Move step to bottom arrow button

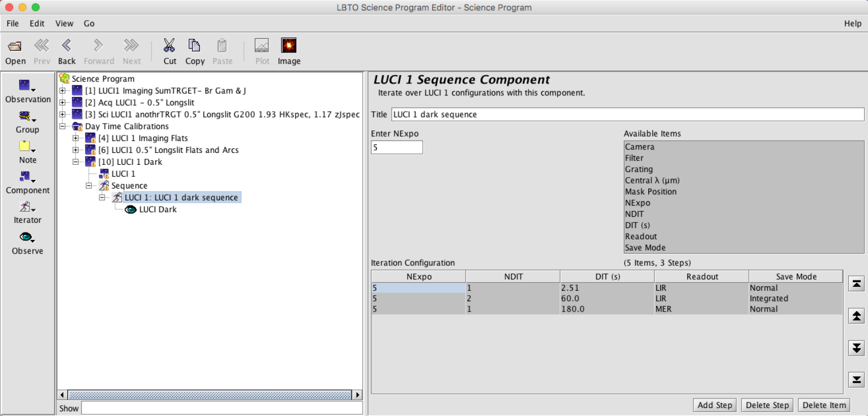click(x=857, y=380)
